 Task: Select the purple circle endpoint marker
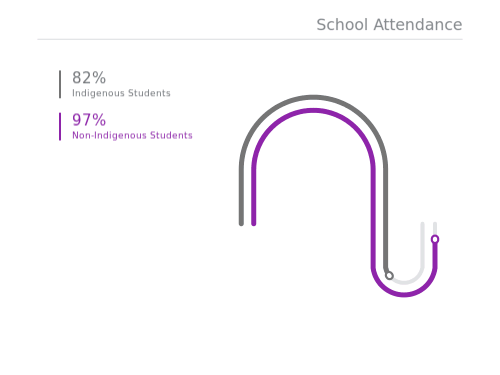point(435,239)
